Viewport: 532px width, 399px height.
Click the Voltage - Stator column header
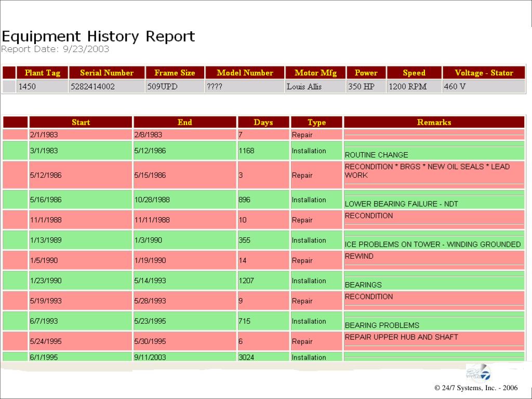tap(484, 73)
